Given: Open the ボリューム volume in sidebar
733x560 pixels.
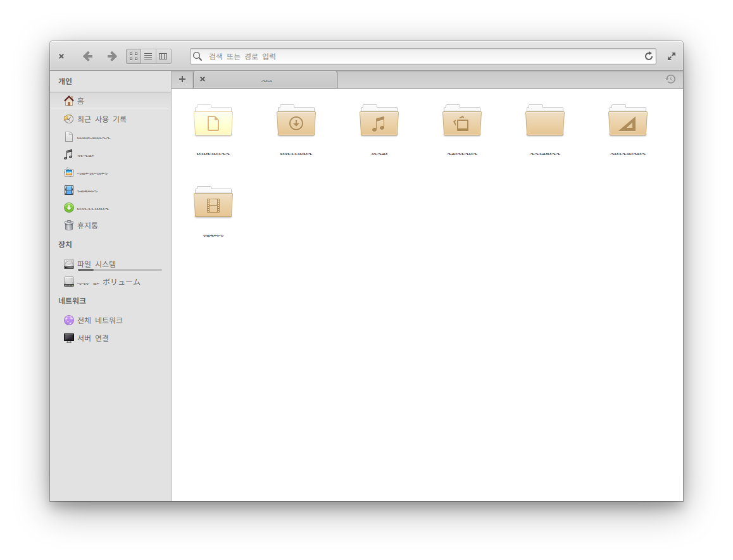Looking at the screenshot, I should (x=110, y=282).
